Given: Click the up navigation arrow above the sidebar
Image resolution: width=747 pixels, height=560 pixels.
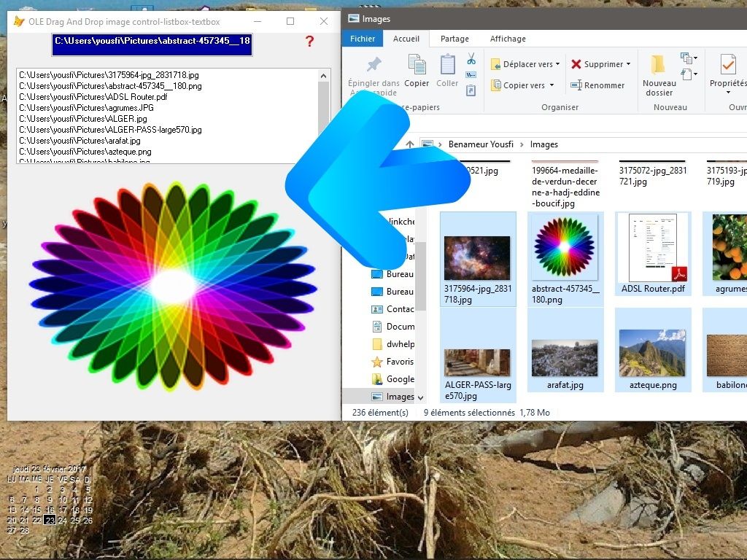Looking at the screenshot, I should (411, 144).
